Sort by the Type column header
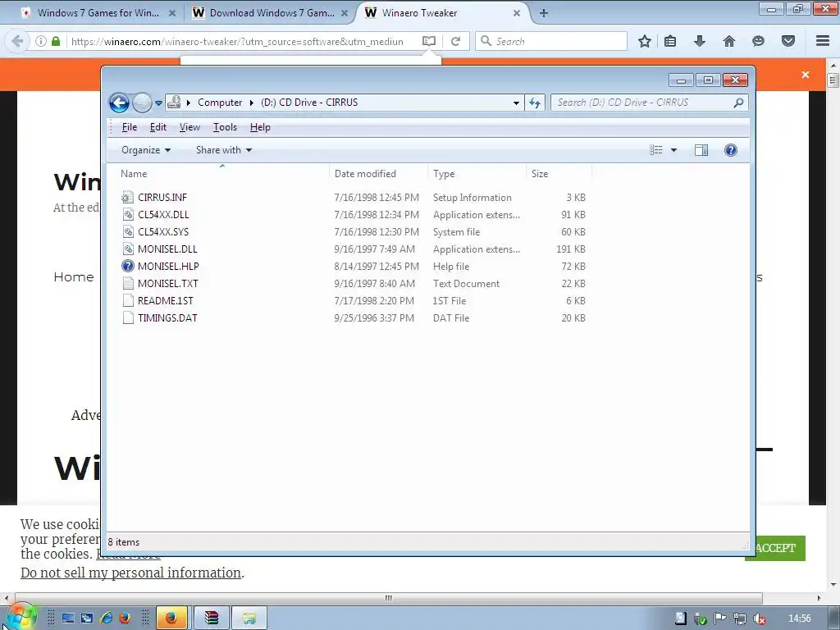The image size is (840, 630). pos(477,174)
